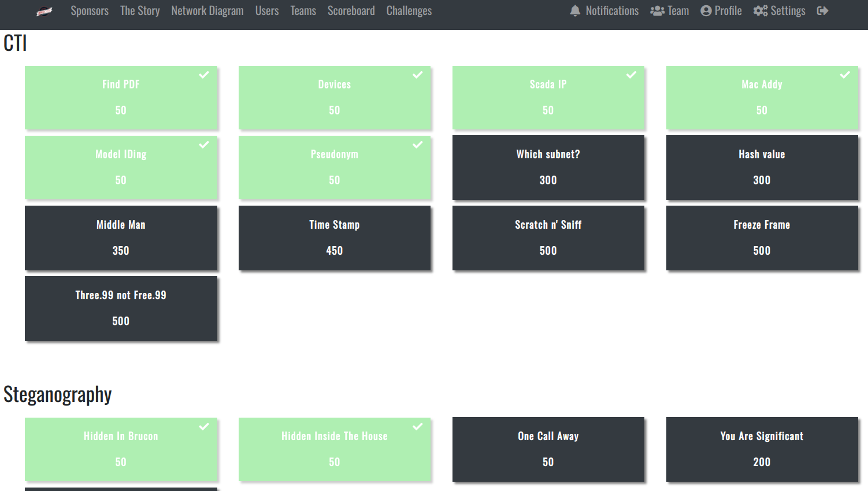Click the logout icon on the right

pos(822,10)
